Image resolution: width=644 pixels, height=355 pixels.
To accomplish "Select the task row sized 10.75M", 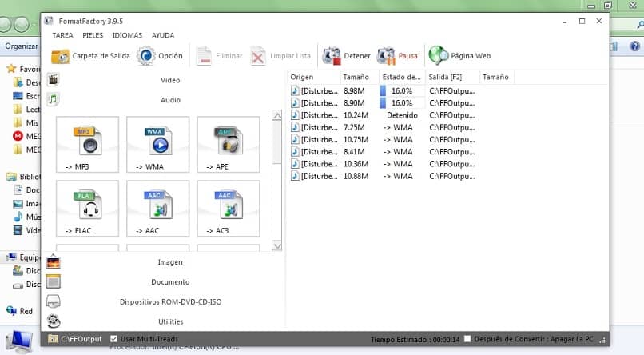I will tap(383, 140).
